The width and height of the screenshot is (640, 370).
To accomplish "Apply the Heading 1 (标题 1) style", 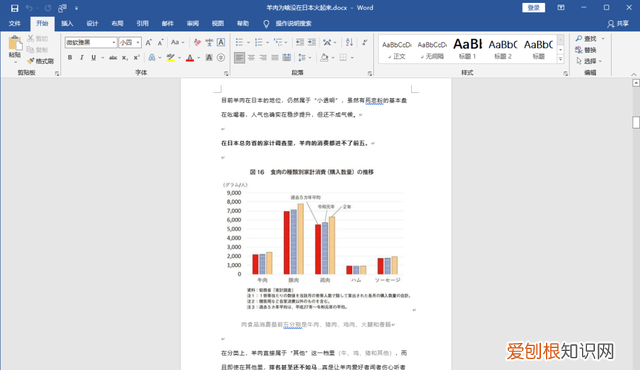I will [x=468, y=49].
